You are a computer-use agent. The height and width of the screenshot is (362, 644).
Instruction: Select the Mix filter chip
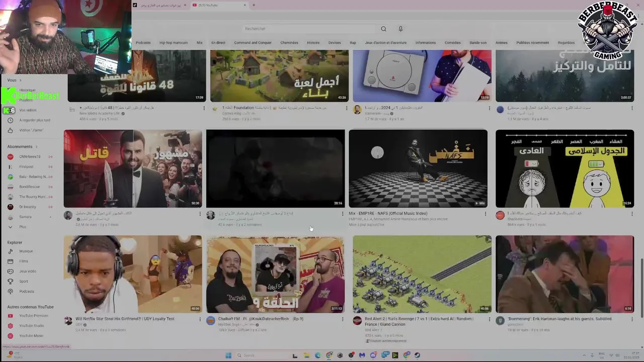pyautogui.click(x=200, y=43)
